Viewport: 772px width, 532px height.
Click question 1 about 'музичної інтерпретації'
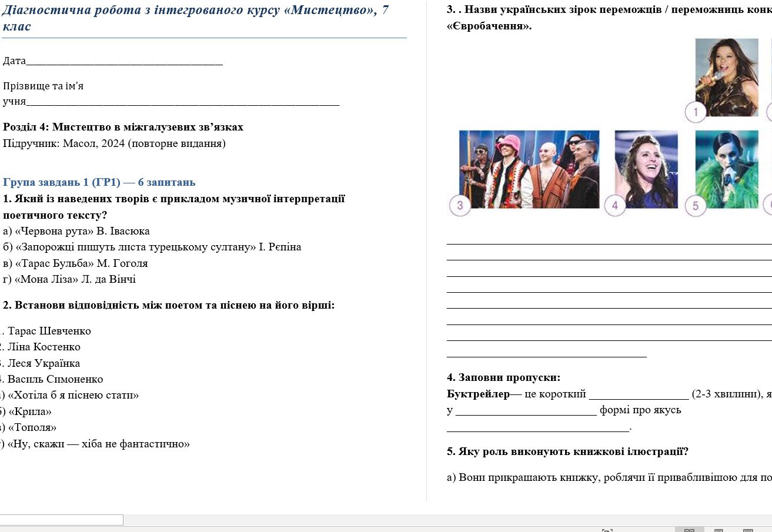(x=173, y=207)
